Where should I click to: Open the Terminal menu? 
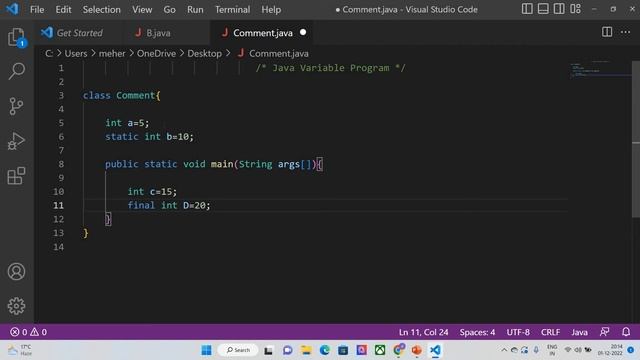(232, 9)
